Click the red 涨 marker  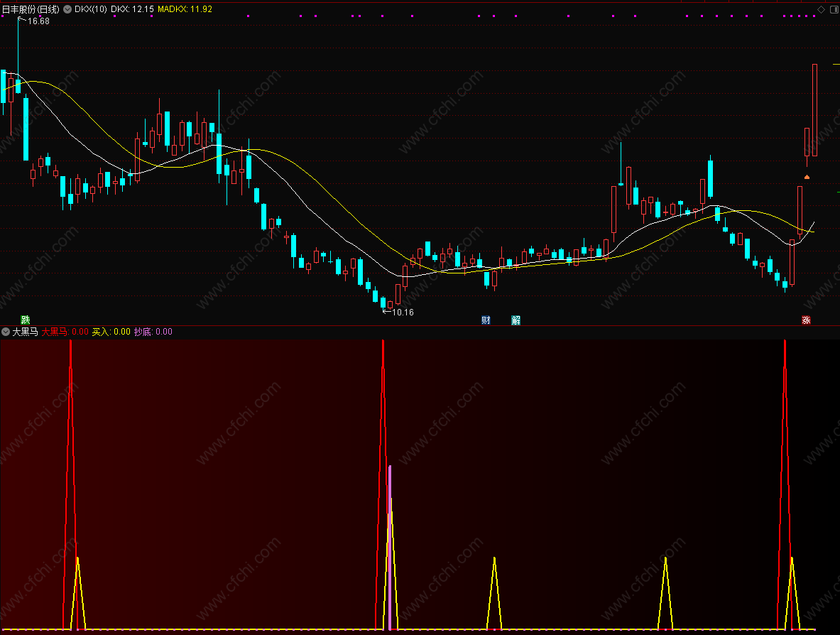806,320
